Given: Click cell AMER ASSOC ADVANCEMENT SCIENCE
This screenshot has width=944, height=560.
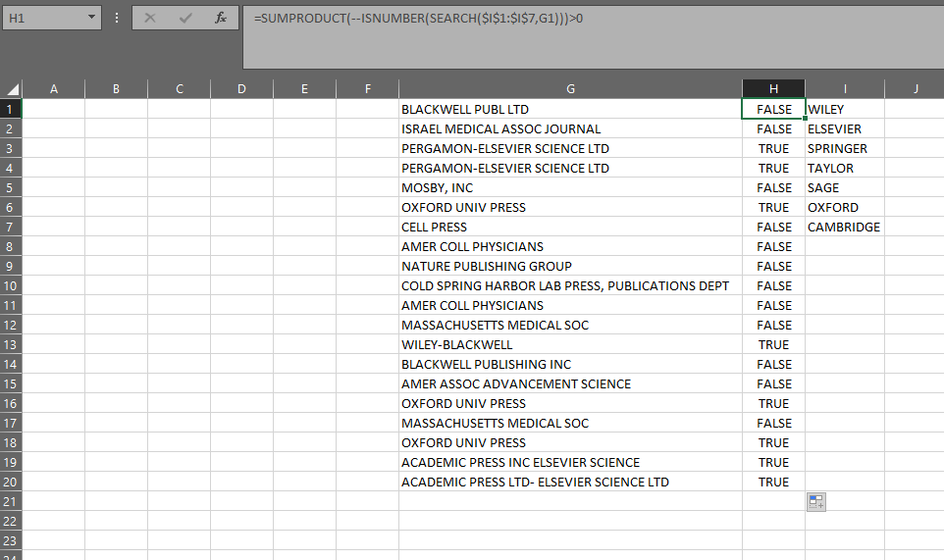Looking at the screenshot, I should pyautogui.click(x=570, y=383).
